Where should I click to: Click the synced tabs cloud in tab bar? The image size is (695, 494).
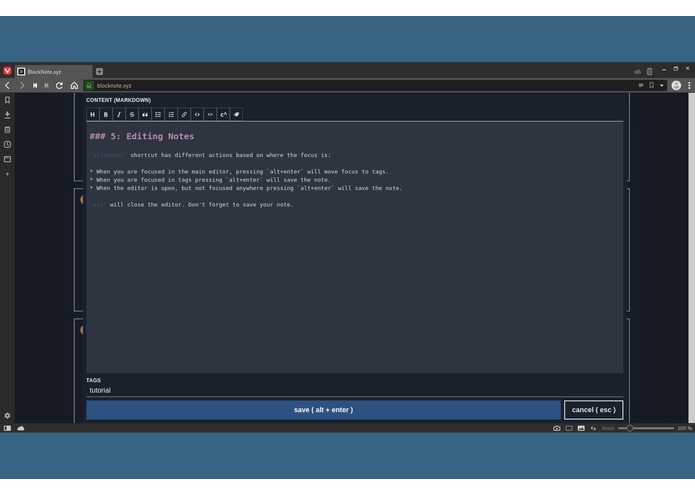tap(637, 71)
